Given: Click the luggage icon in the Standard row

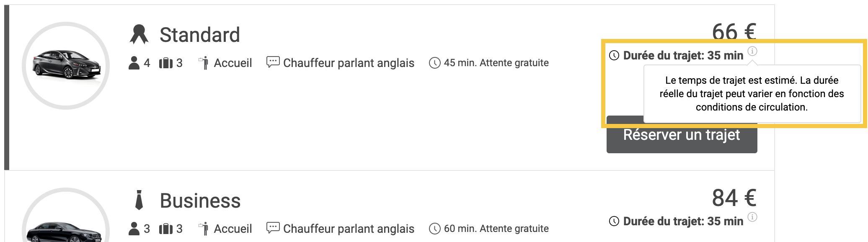Looking at the screenshot, I should [x=166, y=63].
